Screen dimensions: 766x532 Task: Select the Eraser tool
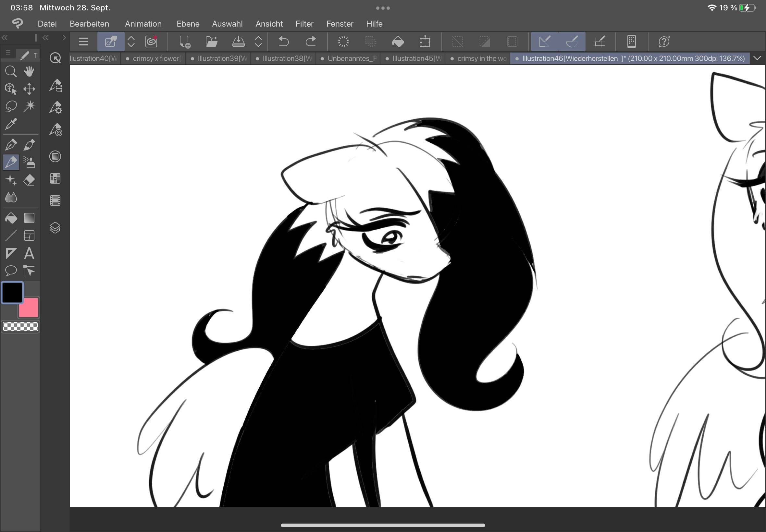coord(29,180)
